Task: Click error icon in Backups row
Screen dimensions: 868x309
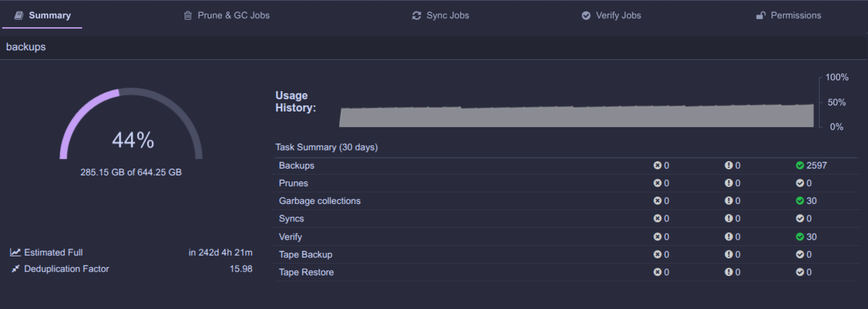Action: (657, 166)
